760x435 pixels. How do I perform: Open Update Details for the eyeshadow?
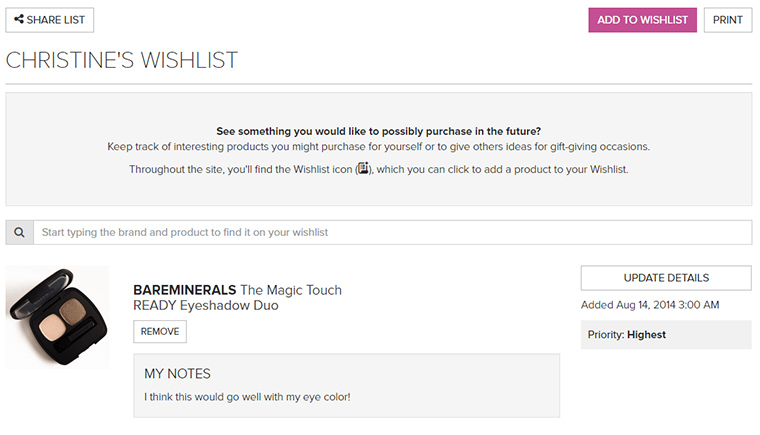click(666, 278)
